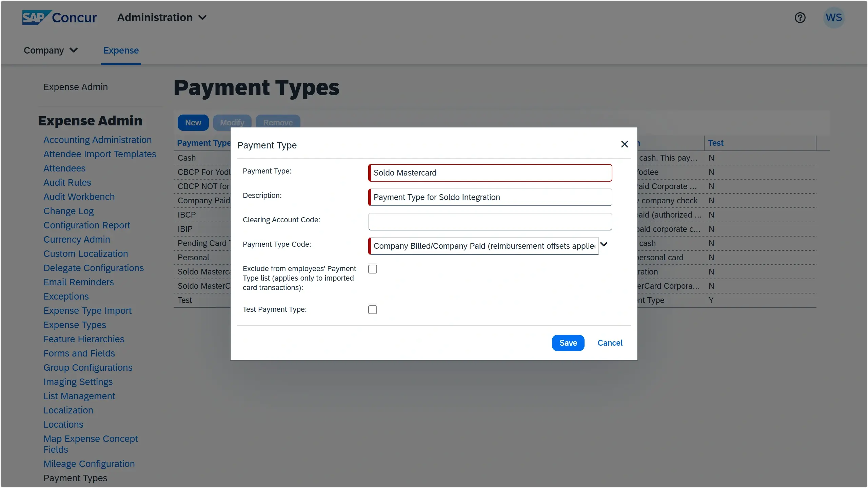Viewport: 868px width, 488px height.
Task: Go to Exceptions
Action: (x=66, y=296)
